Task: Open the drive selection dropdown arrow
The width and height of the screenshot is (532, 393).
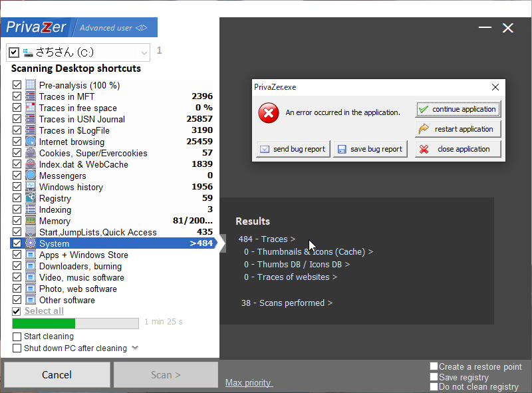Action: click(144, 53)
